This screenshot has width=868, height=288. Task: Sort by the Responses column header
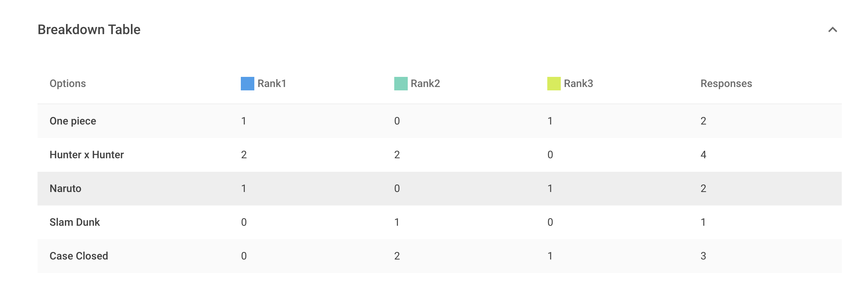726,83
